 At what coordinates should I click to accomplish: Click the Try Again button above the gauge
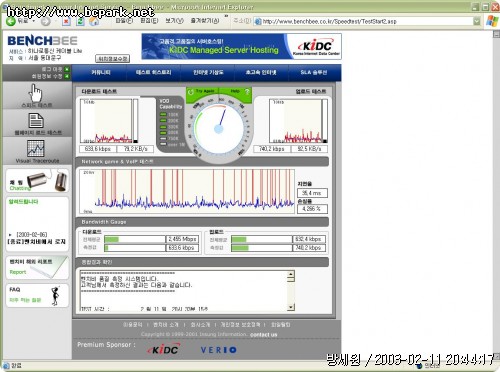[x=202, y=91]
